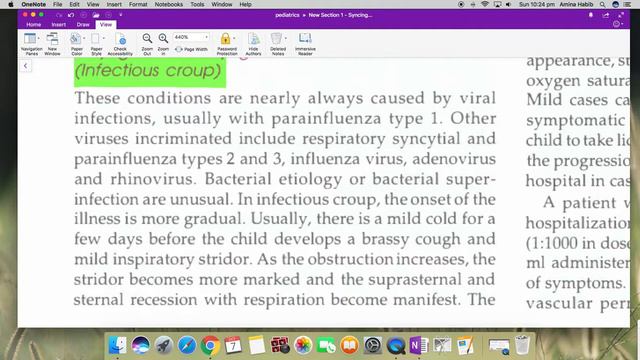This screenshot has height=360, width=640.
Task: Open a New Window
Action: 52,44
